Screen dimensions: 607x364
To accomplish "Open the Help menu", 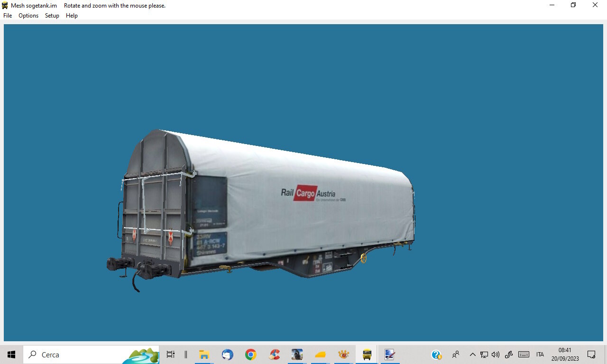I will click(72, 16).
